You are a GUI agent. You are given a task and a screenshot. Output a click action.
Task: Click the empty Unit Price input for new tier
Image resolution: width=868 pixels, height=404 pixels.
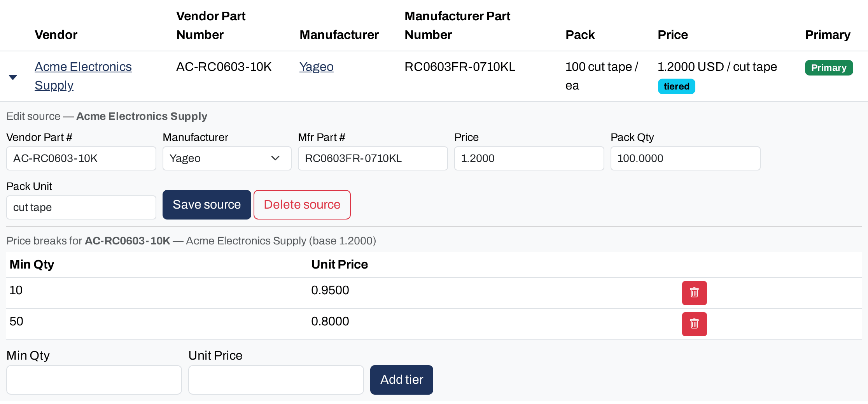pyautogui.click(x=276, y=380)
